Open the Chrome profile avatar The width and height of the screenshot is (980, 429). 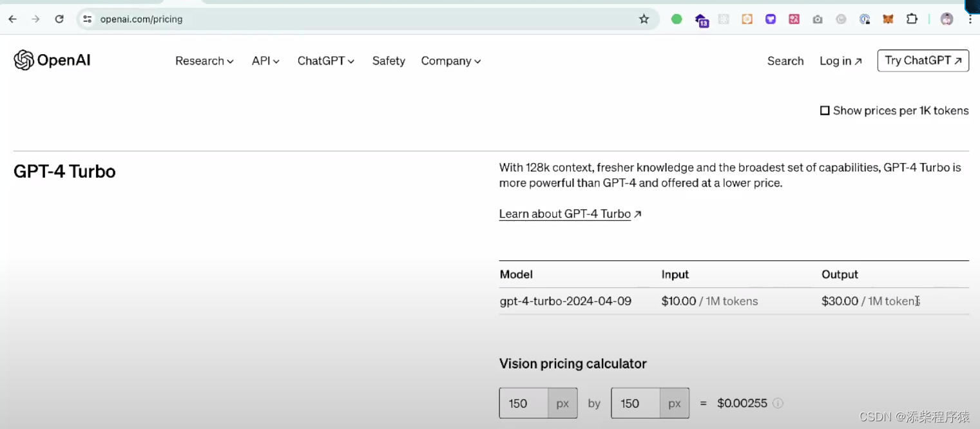[x=946, y=19]
